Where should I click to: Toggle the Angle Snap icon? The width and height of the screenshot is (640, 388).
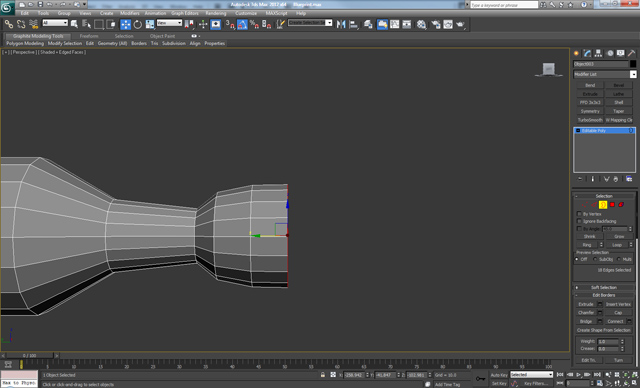coord(242,24)
